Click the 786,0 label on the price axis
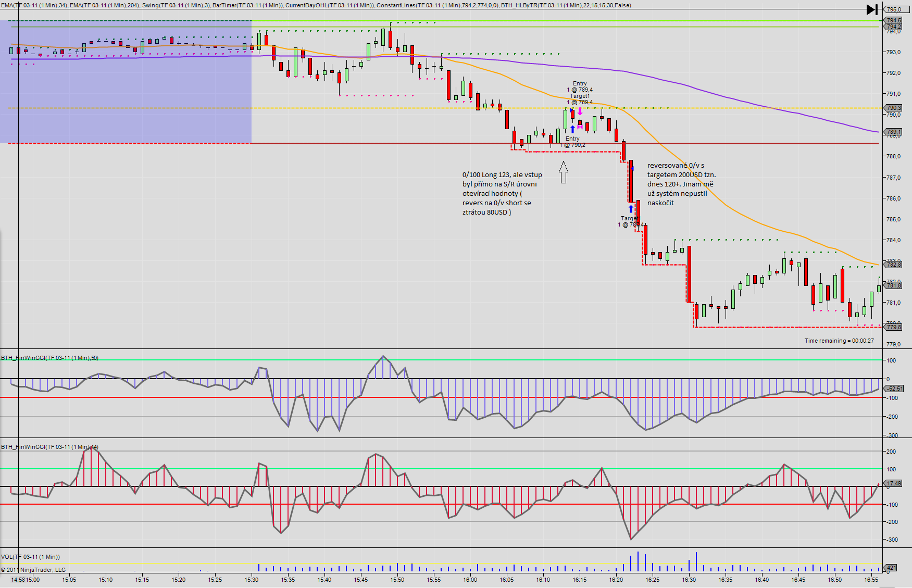The image size is (912, 588). click(x=894, y=198)
